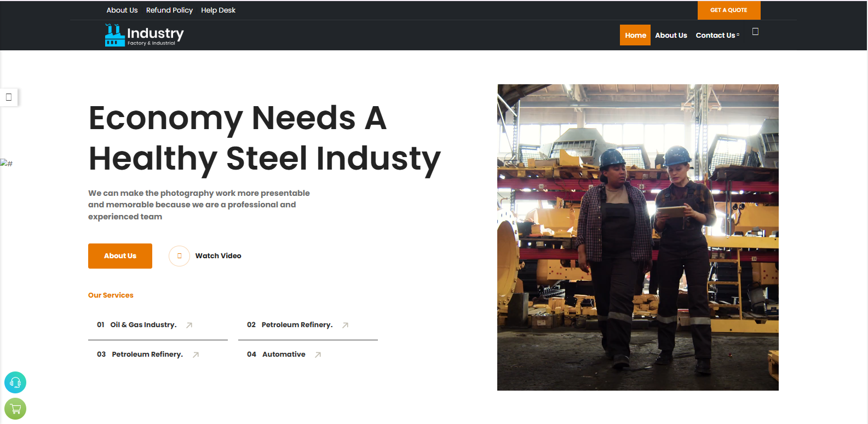Screen dimensions: 868x424
Task: Open the 04 Automotive service link
Action: coord(283,355)
